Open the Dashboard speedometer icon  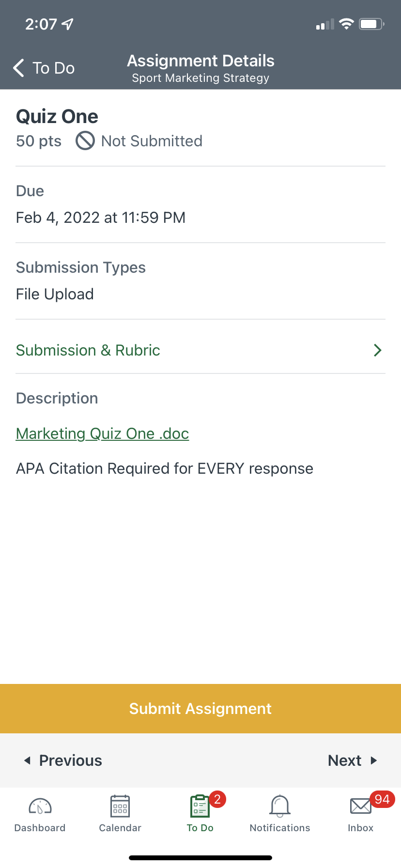click(40, 806)
